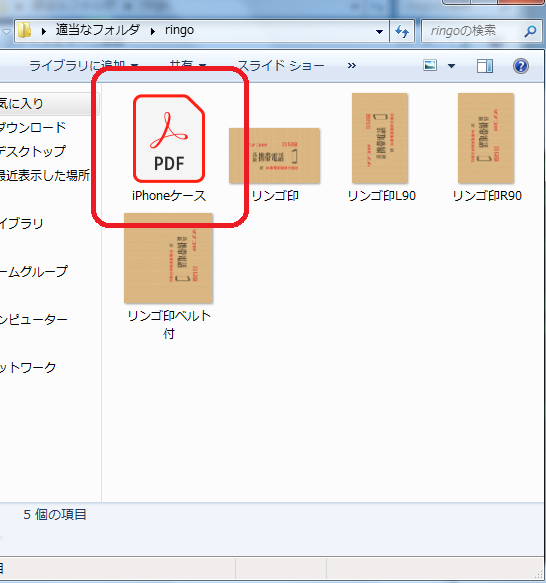Select the リンゴ印R90 image thumbnail
Viewport: 546px width, 583px height.
click(x=486, y=138)
